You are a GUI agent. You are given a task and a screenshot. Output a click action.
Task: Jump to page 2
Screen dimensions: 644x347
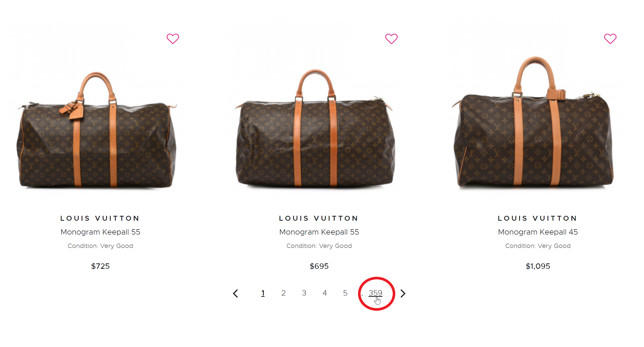pos(283,293)
